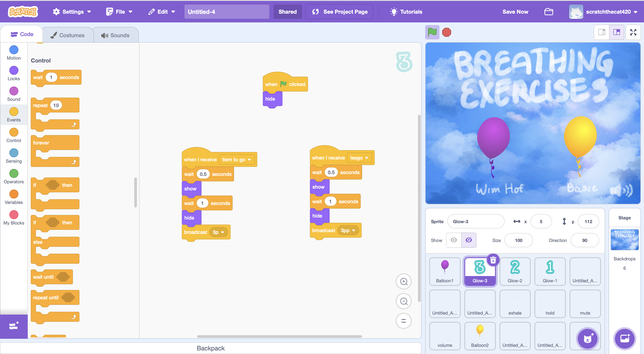Select the Variables category orange circle
644x354 pixels.
(14, 194)
